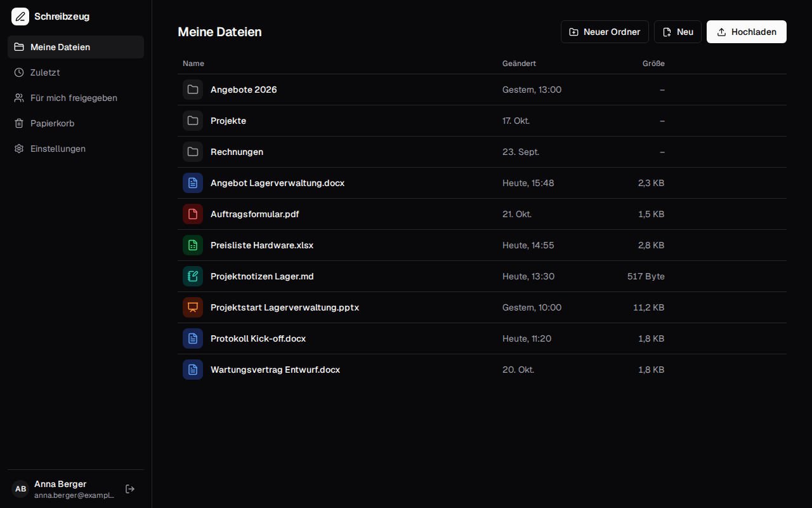Select file name Projektstart Lagerverwaltung.pptx
This screenshot has width=812, height=508.
tap(285, 307)
